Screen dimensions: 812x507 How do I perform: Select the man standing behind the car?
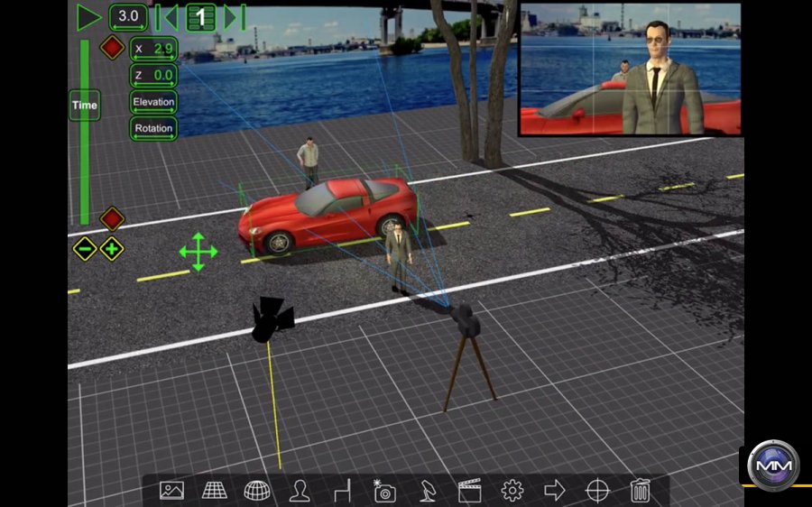click(309, 161)
